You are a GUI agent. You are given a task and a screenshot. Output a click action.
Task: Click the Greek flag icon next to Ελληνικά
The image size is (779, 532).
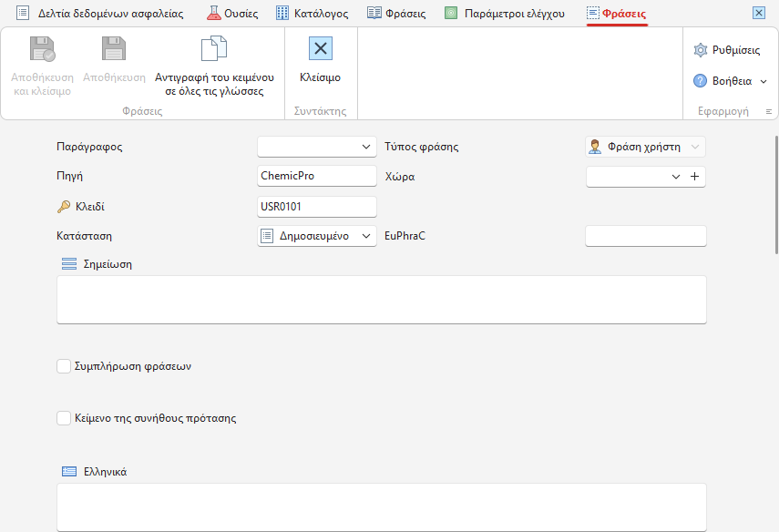[x=69, y=471]
